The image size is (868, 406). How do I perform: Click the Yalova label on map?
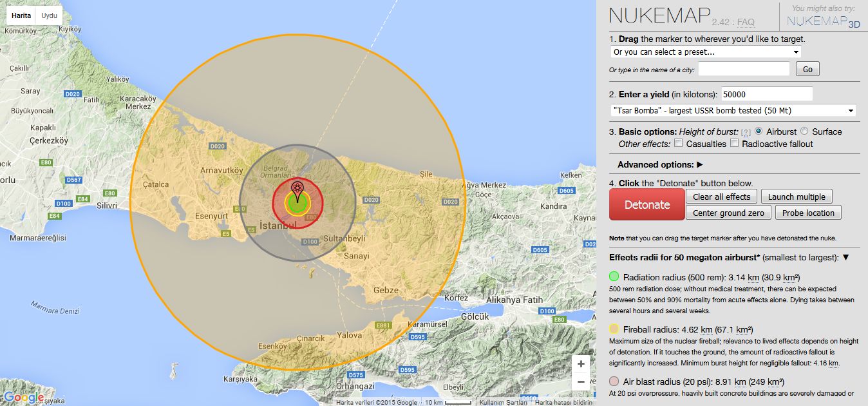350,334
